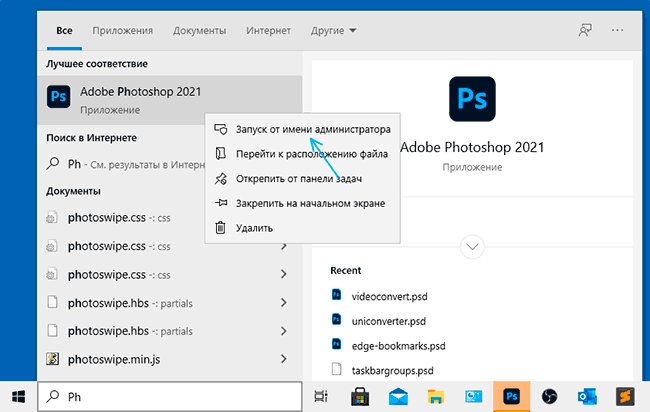Open the Windows Start button

18,397
